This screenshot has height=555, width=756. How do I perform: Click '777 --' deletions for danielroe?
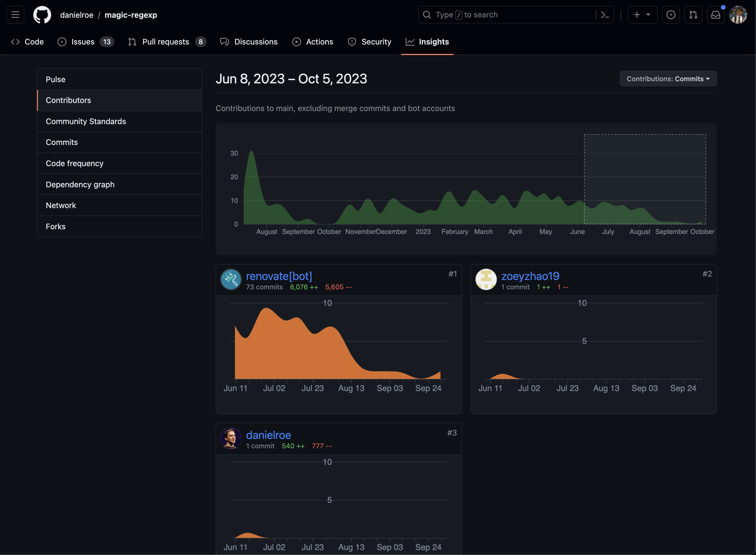tap(322, 446)
